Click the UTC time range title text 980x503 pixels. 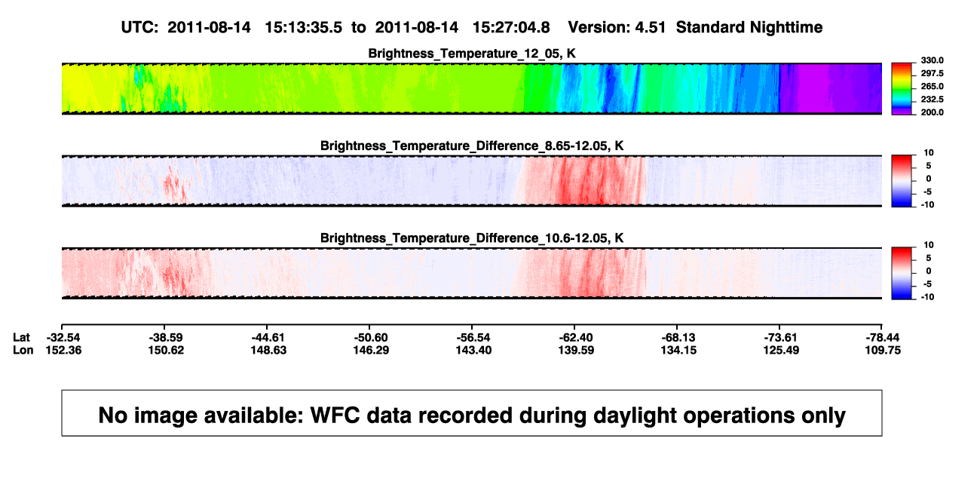[x=335, y=27]
